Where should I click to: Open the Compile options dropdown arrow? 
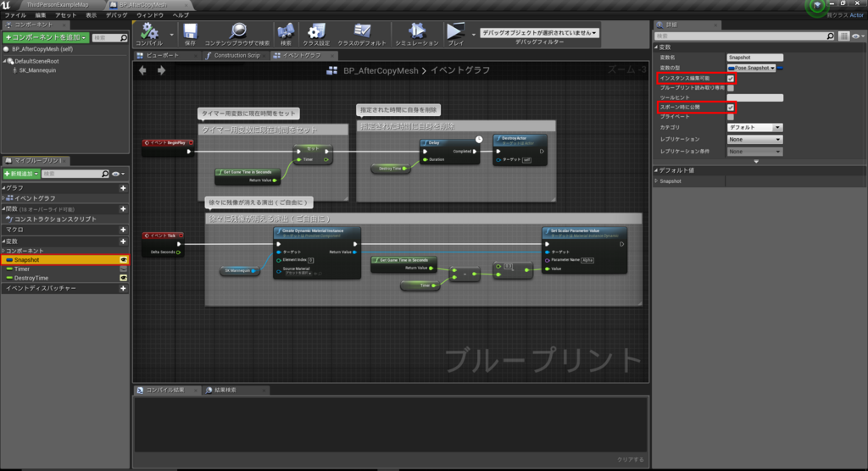[x=171, y=35]
